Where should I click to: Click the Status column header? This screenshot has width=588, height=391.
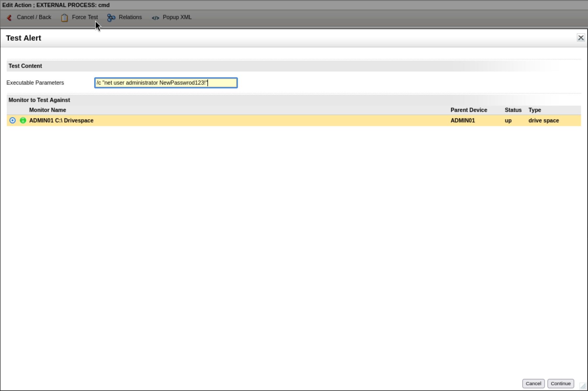point(513,110)
